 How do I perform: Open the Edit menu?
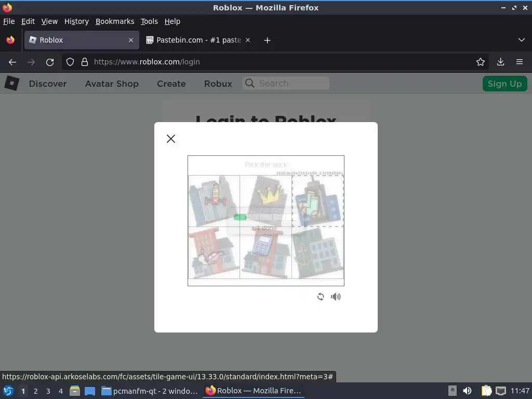click(28, 21)
